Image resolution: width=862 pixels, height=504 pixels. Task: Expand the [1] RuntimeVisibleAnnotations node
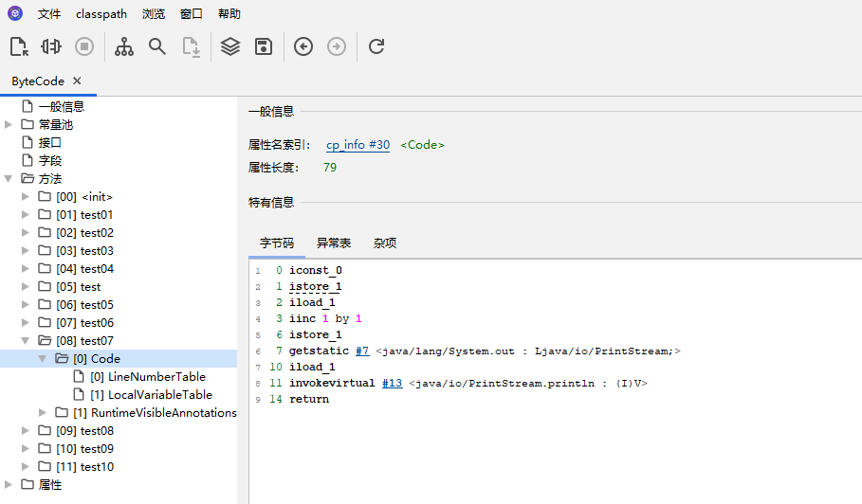coord(43,412)
